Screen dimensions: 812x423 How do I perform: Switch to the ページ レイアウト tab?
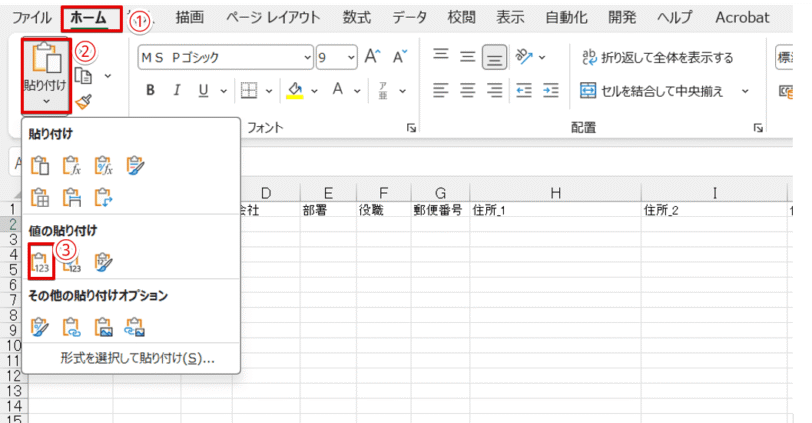[x=273, y=18]
